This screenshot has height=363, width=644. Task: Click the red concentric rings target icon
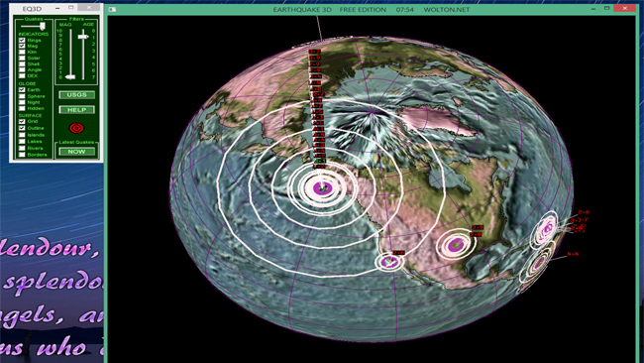(76, 128)
